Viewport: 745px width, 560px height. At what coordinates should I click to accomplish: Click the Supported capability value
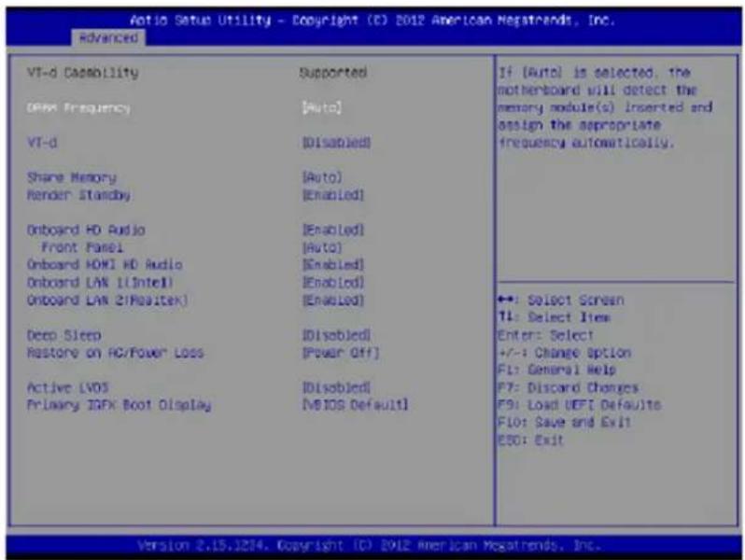(x=333, y=73)
